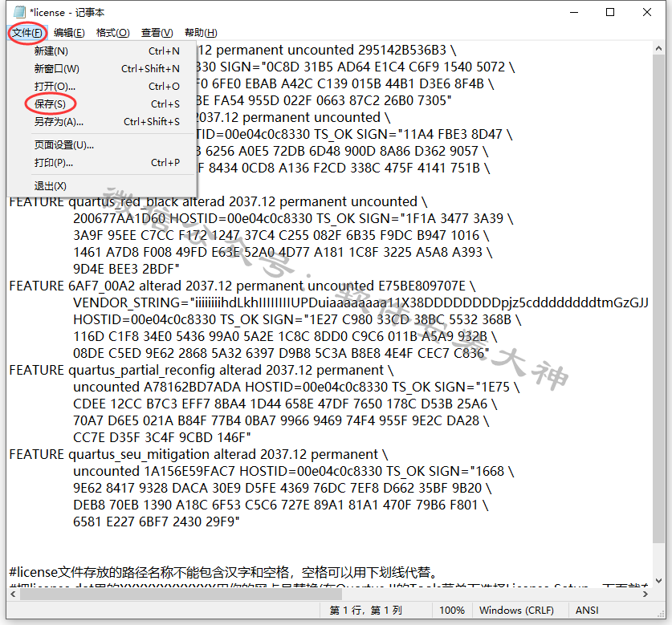Viewport: 672px width, 625px height.
Task: Click the line starting 'FEATURE 6AF7_00A2'
Action: tap(242, 286)
